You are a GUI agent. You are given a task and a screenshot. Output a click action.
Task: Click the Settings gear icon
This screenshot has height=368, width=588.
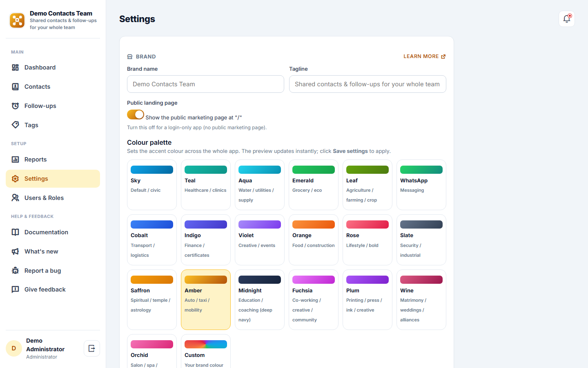click(x=15, y=179)
